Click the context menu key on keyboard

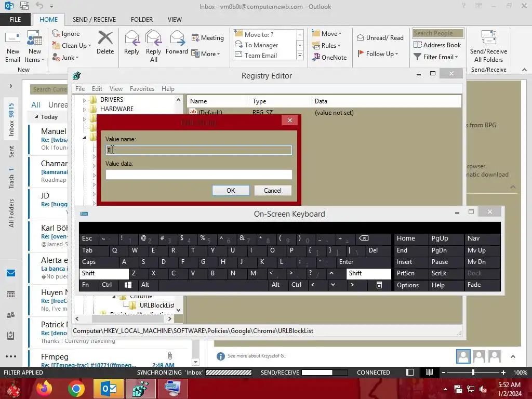click(379, 285)
